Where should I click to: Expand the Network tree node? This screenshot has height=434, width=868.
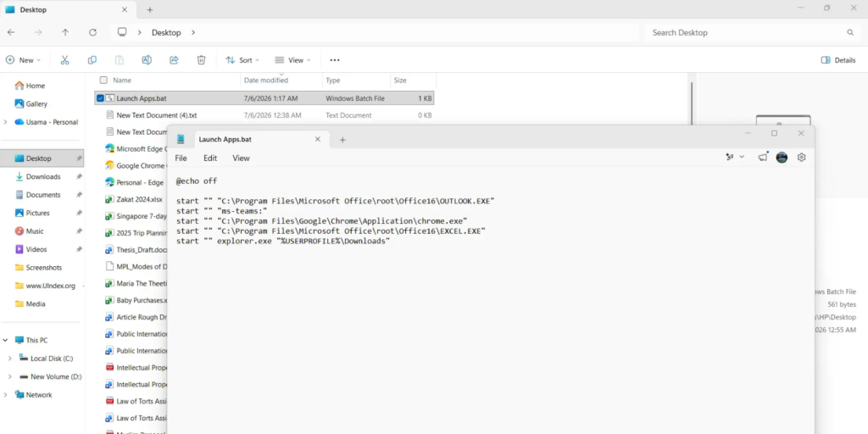pos(6,395)
